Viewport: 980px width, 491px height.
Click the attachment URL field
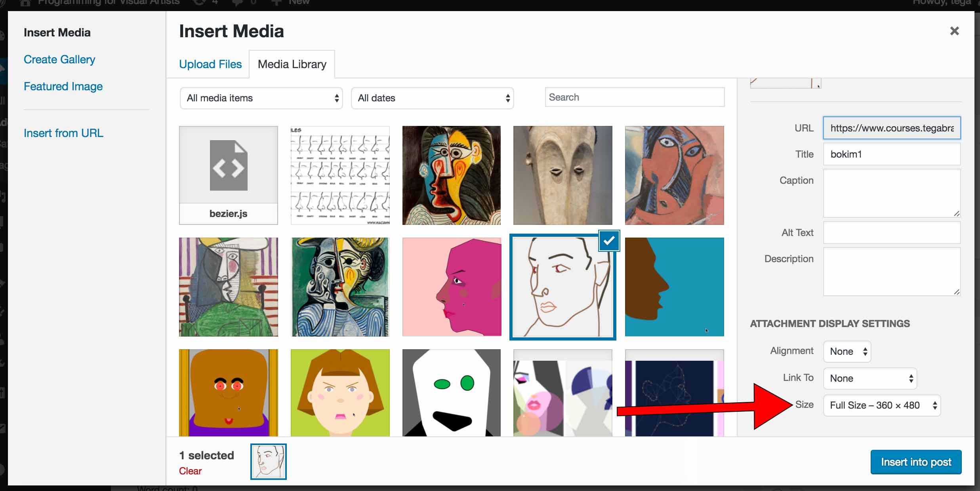click(x=892, y=128)
